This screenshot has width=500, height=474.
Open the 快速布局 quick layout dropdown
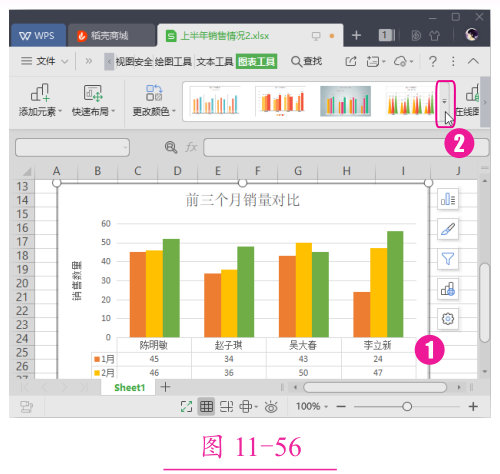click(x=93, y=100)
